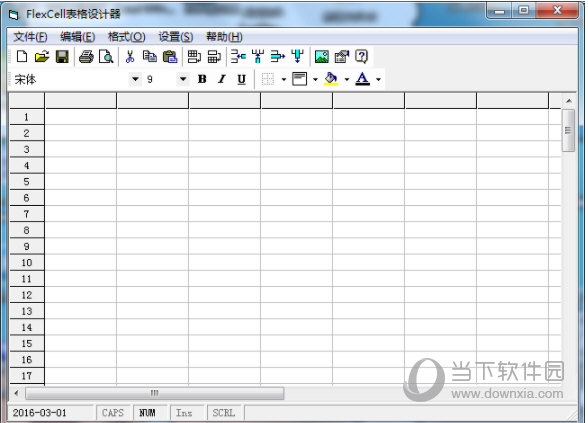Click the select-all corner cell of the grid
588x423 pixels.
pyautogui.click(x=27, y=100)
